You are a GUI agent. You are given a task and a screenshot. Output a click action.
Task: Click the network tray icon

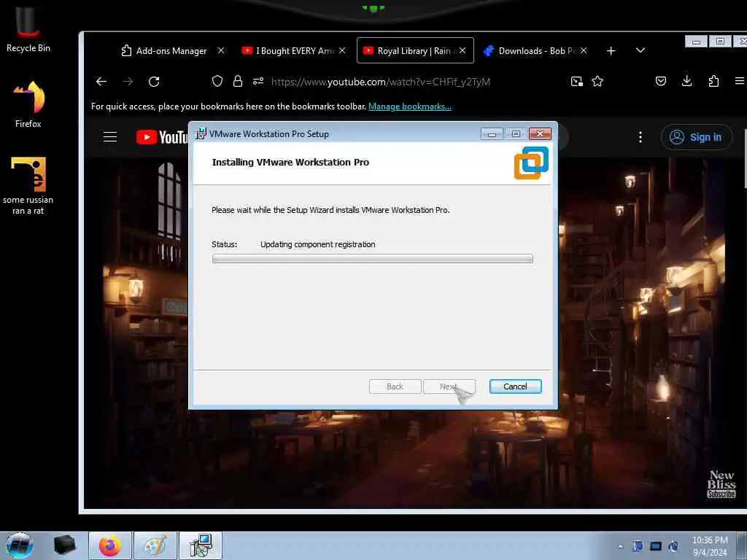673,546
